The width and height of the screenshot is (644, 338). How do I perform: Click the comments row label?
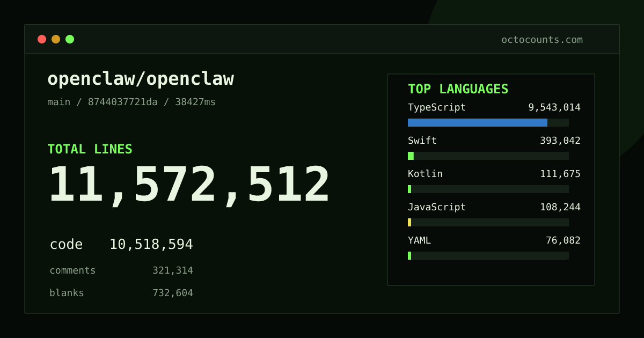tap(72, 270)
